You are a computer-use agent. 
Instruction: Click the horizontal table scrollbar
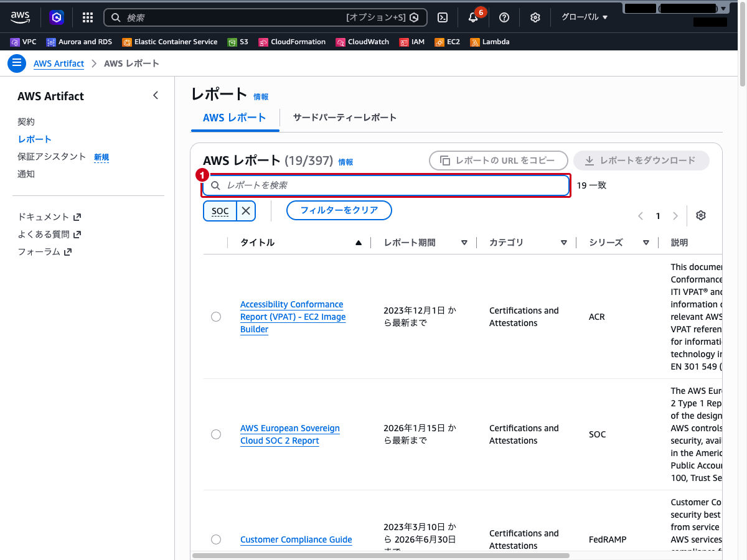381,555
